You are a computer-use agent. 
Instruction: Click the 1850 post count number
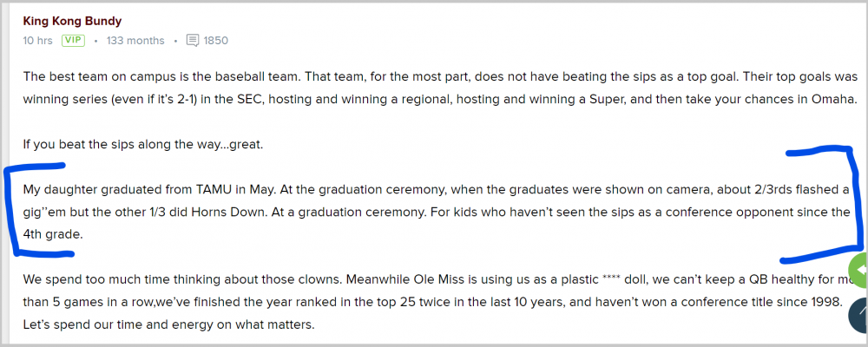point(216,40)
